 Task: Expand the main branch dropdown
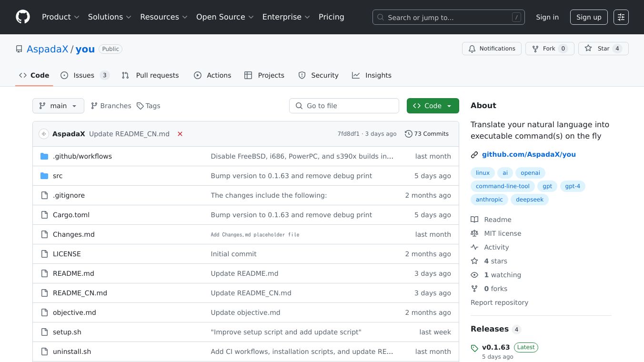[58, 106]
